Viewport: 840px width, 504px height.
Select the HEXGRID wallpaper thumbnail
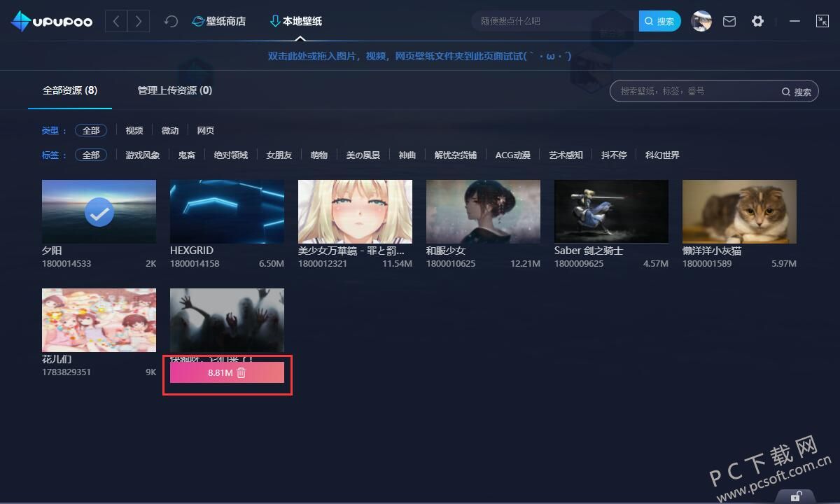coord(227,211)
